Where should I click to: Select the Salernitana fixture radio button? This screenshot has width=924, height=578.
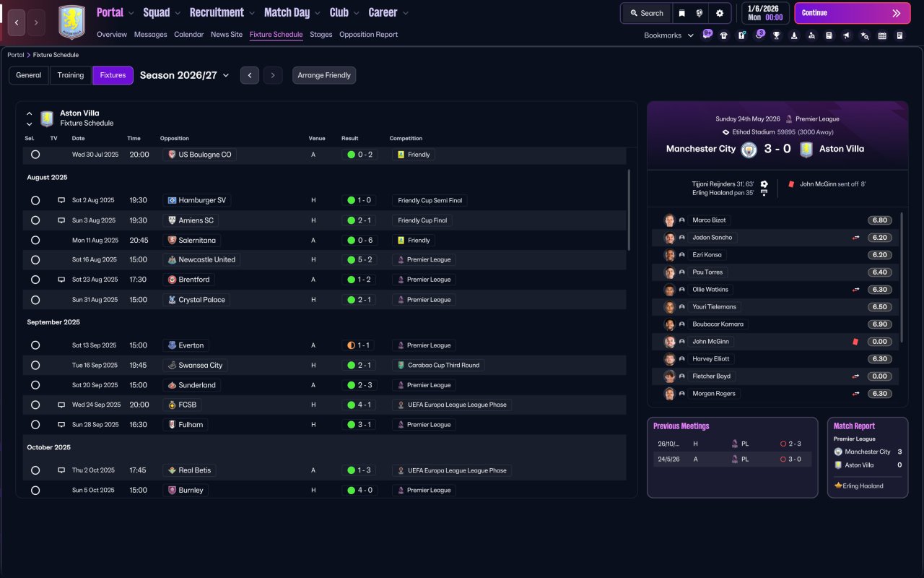35,240
